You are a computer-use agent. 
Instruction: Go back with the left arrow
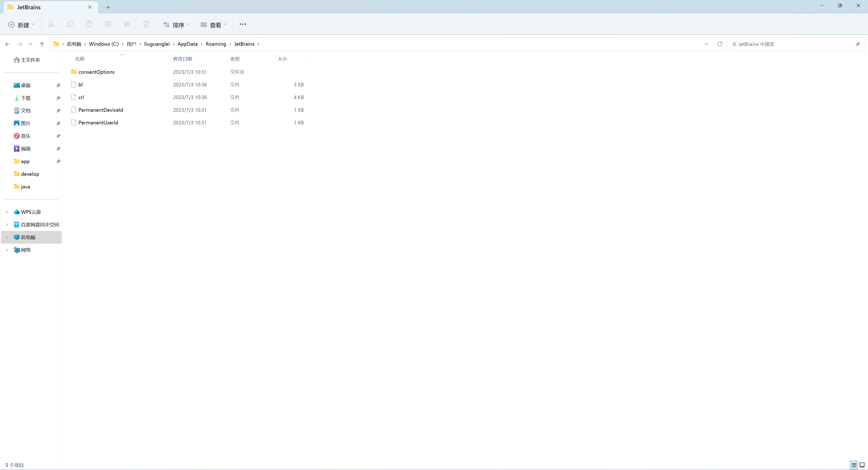[x=7, y=44]
